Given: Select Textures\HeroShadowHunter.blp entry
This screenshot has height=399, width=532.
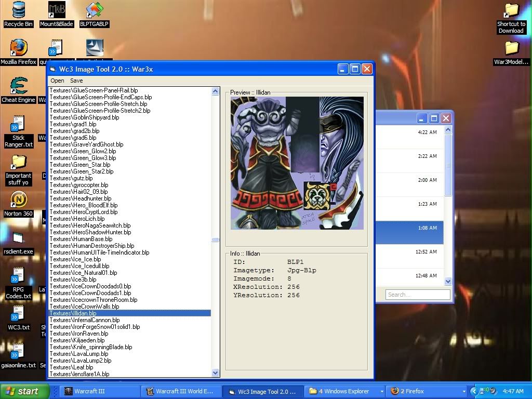Looking at the screenshot, I should pos(130,232).
